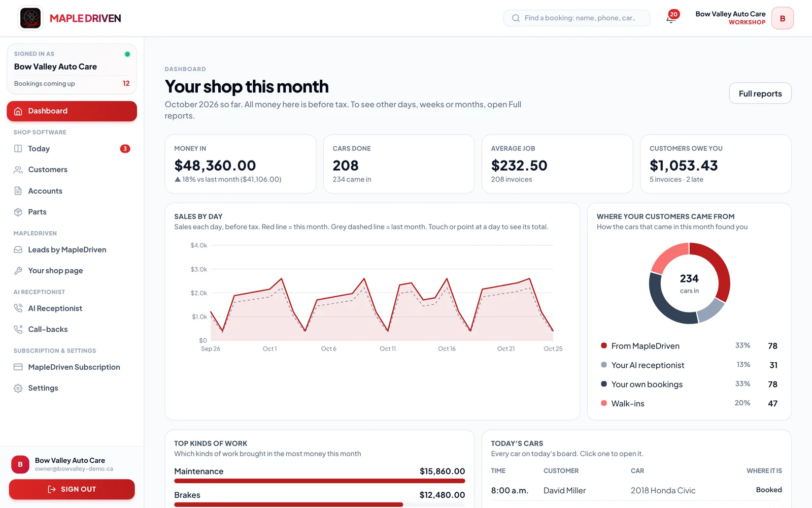Click the Your AI receptionist legend row
812x508 pixels.
tap(689, 365)
